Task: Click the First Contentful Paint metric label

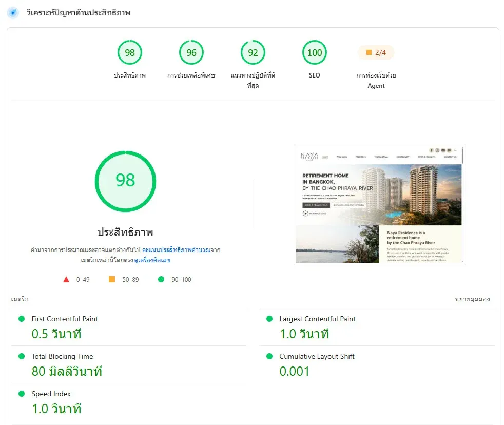Action: [x=65, y=319]
